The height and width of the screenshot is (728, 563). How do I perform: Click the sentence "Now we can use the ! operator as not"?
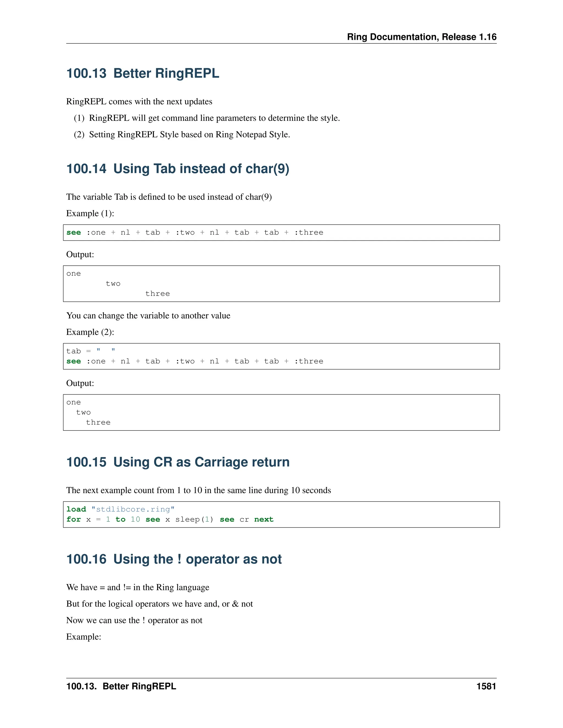(x=134, y=620)
